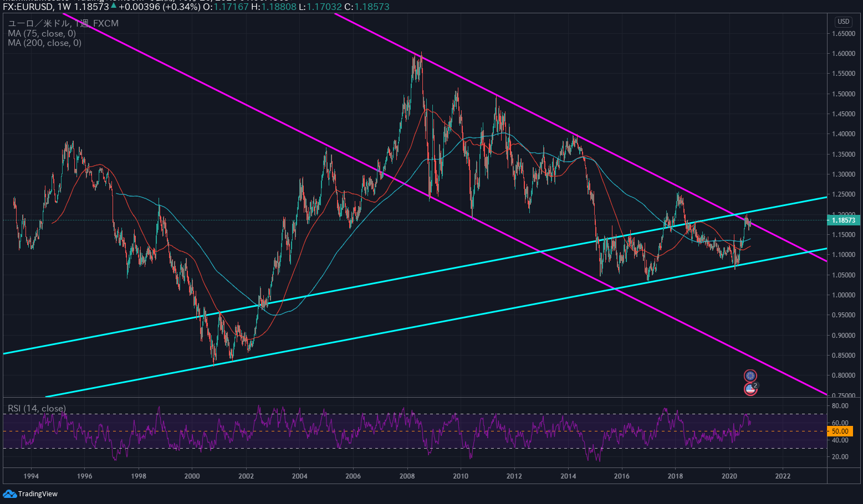Open the USD currency selector
Image resolution: width=863 pixels, height=504 pixels.
pos(843,22)
